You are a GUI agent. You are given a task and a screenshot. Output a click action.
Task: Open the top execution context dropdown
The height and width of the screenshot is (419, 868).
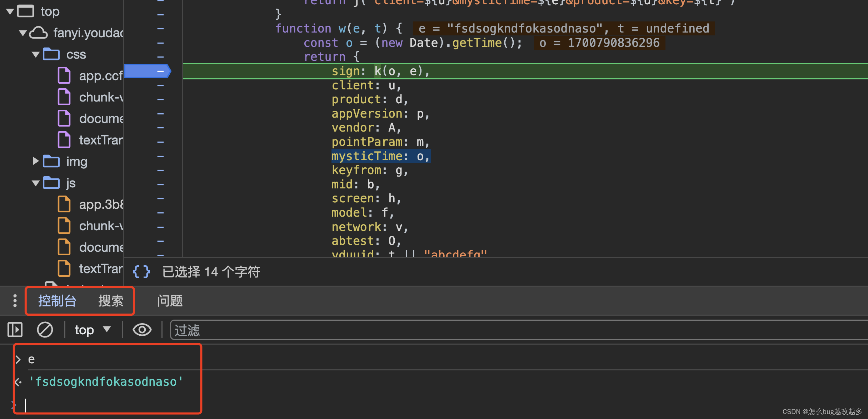[93, 330]
